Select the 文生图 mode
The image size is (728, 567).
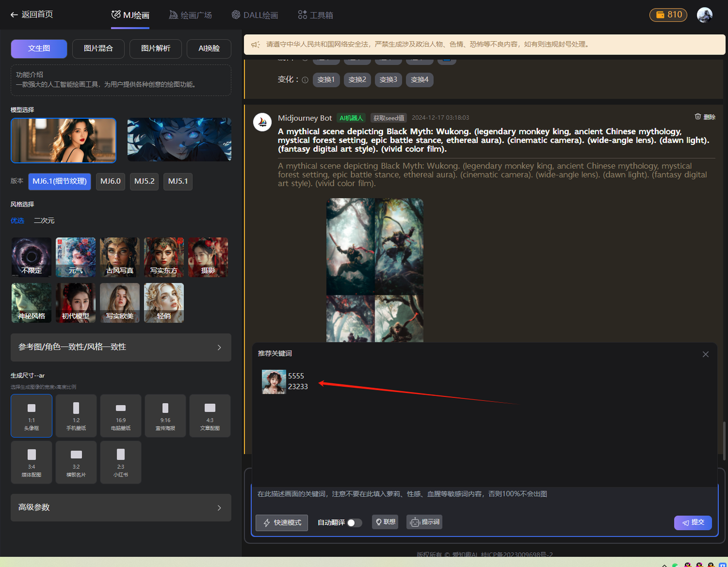(39, 48)
